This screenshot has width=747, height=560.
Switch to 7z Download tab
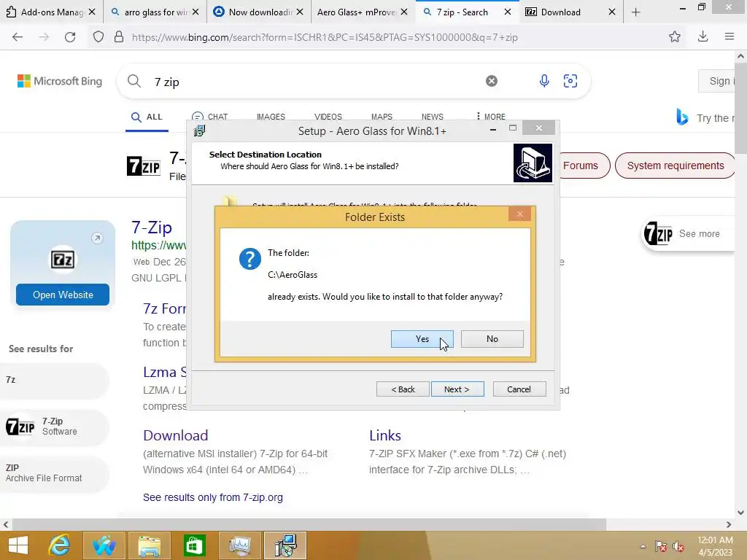click(572, 12)
